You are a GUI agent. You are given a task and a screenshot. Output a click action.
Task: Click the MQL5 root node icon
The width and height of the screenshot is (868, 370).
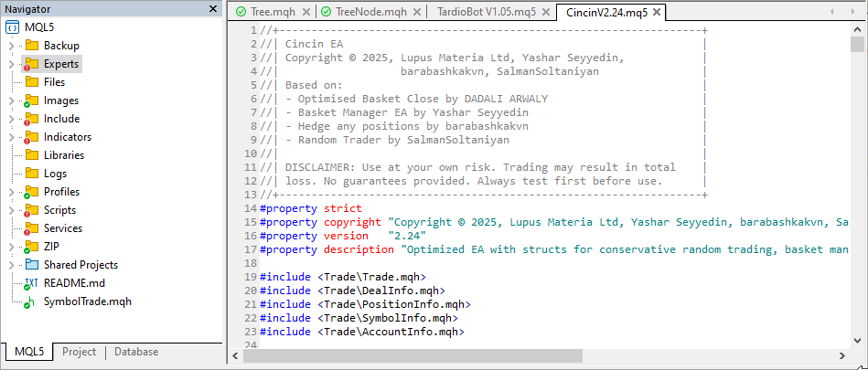13,27
